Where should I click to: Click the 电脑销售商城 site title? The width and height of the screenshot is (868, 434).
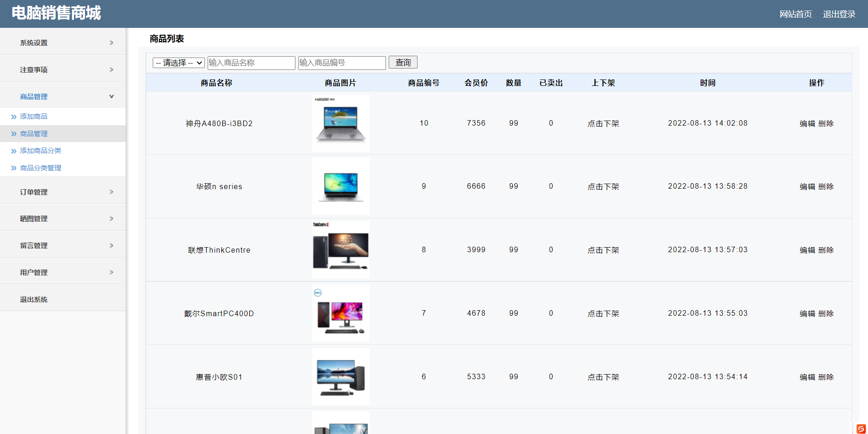click(x=56, y=13)
